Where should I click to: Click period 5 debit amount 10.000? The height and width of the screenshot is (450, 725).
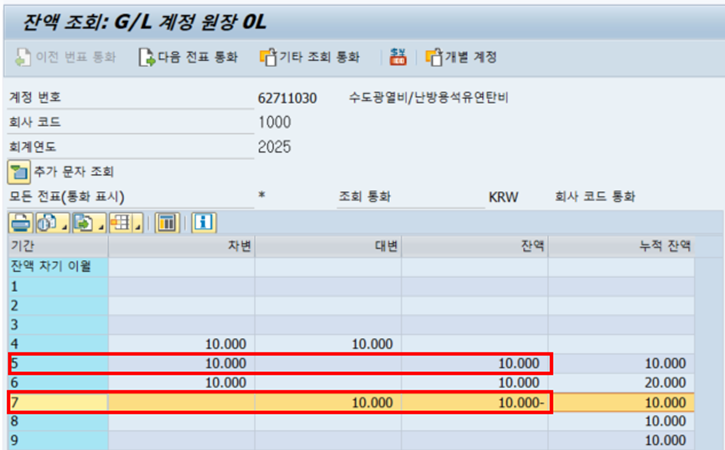226,364
